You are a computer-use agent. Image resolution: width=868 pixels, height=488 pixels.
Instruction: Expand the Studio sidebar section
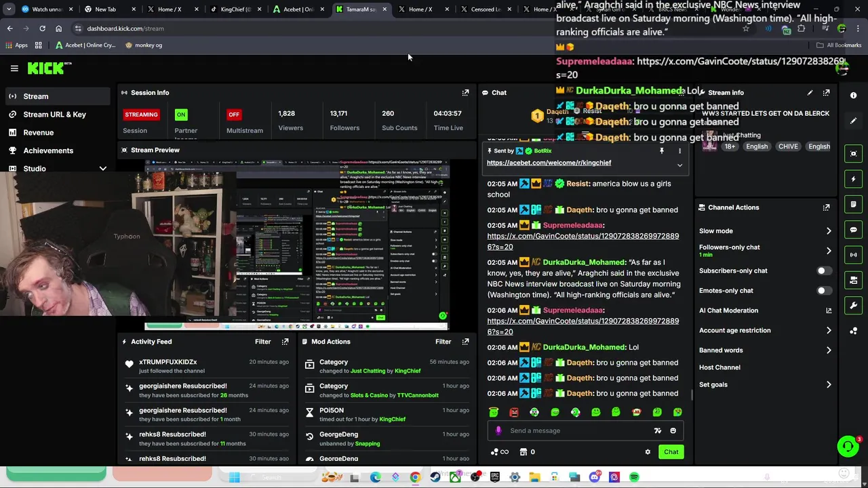(x=102, y=169)
